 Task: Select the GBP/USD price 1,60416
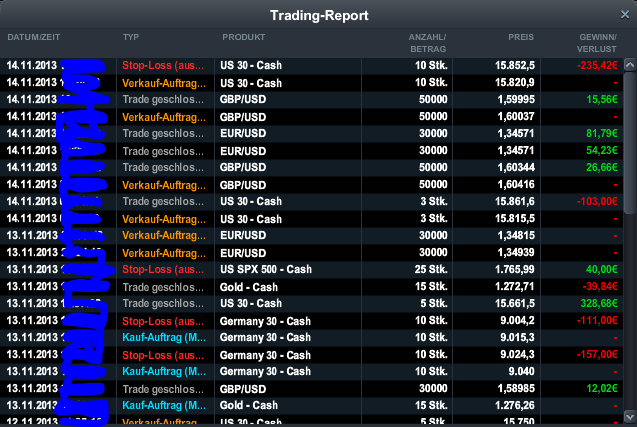pyautogui.click(x=516, y=185)
